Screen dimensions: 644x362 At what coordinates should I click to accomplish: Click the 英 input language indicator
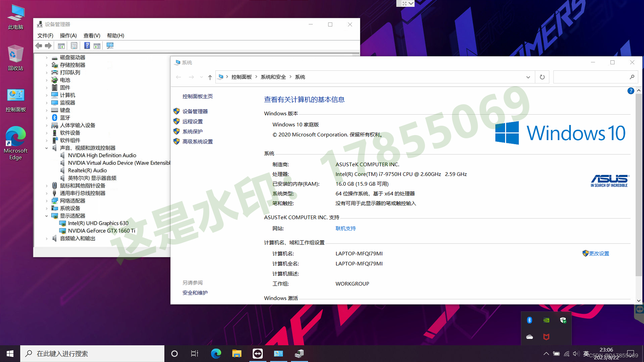pos(586,354)
